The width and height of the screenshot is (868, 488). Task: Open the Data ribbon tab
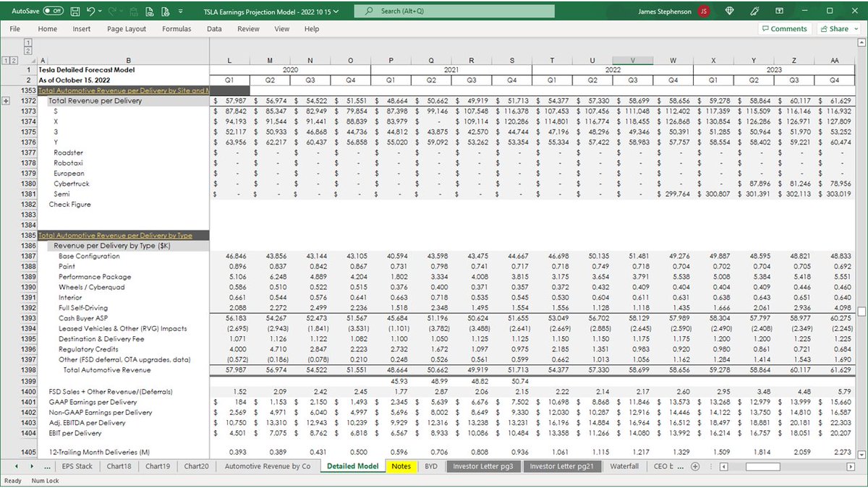coord(214,29)
